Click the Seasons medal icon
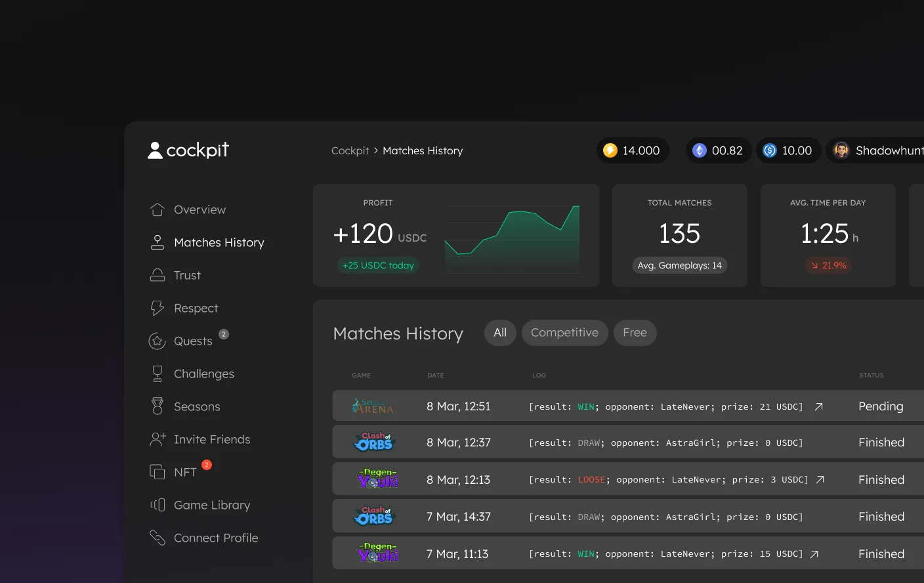 [157, 406]
